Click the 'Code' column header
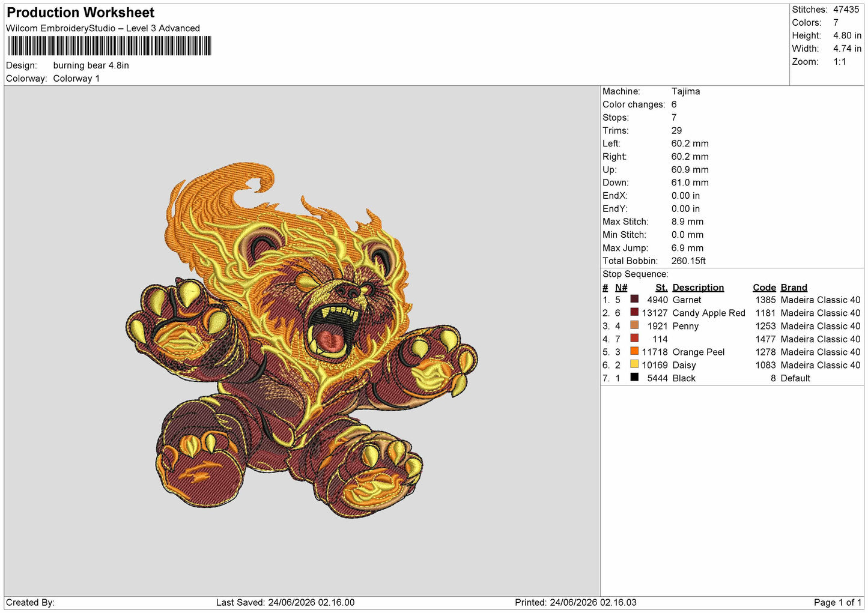This screenshot has width=868, height=613. click(764, 288)
